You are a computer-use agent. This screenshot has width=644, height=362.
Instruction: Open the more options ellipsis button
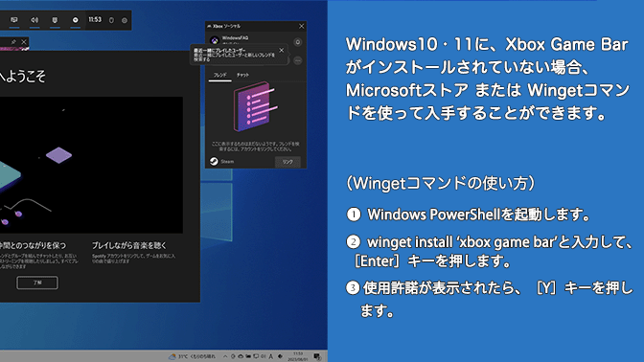pos(298,60)
